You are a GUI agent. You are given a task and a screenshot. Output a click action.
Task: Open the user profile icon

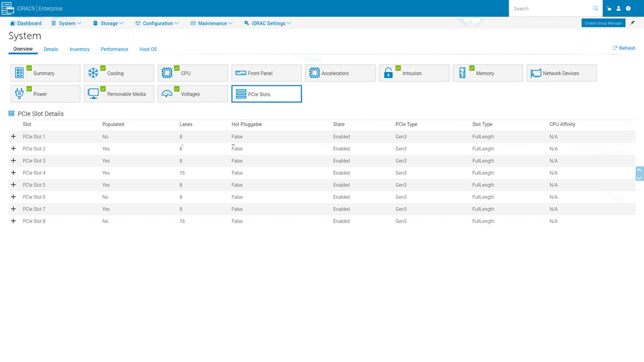(619, 8)
